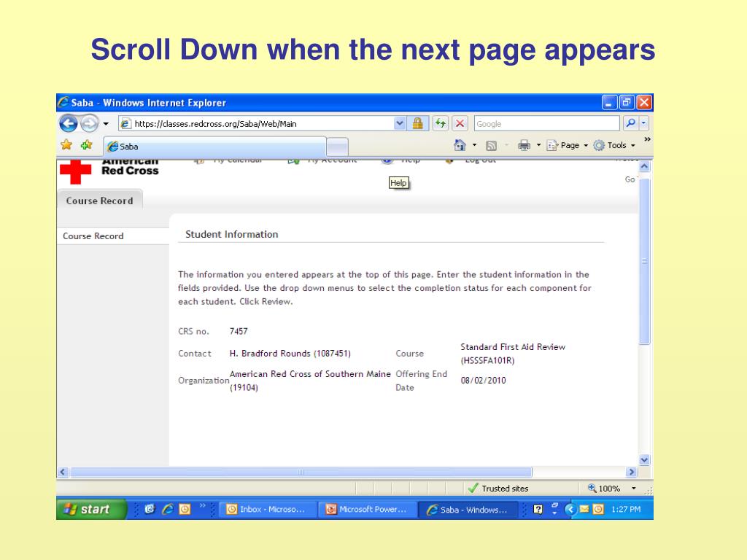This screenshot has width=747, height=560.
Task: Click the Add to Favorites icon
Action: point(86,145)
